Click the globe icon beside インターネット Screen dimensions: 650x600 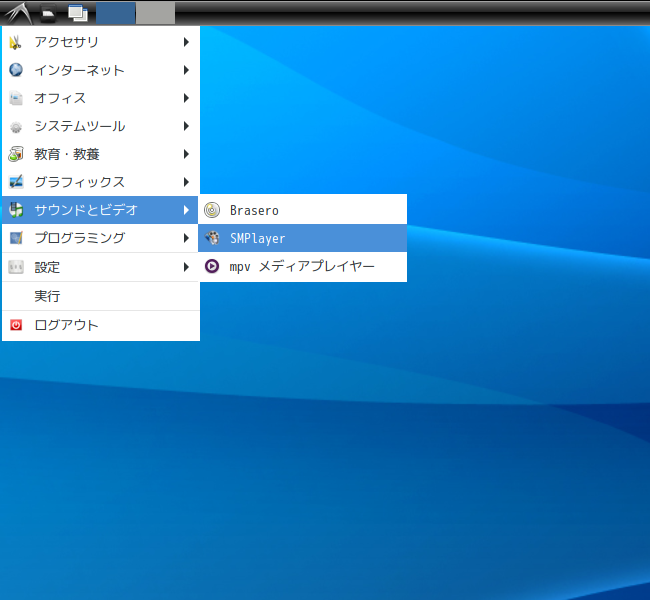click(16, 70)
